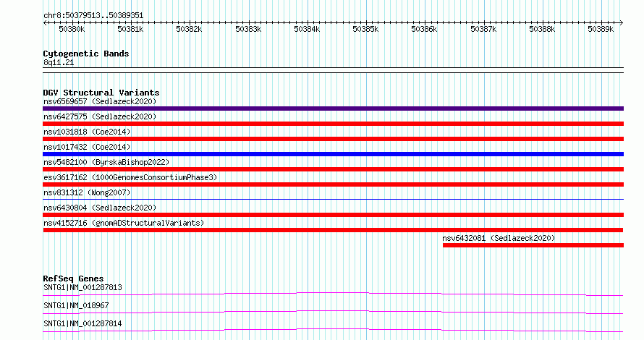Image resolution: width=644 pixels, height=340 pixels.
Task: Open SNTG1|NM_001287814 transcript label
Action: click(x=82, y=323)
